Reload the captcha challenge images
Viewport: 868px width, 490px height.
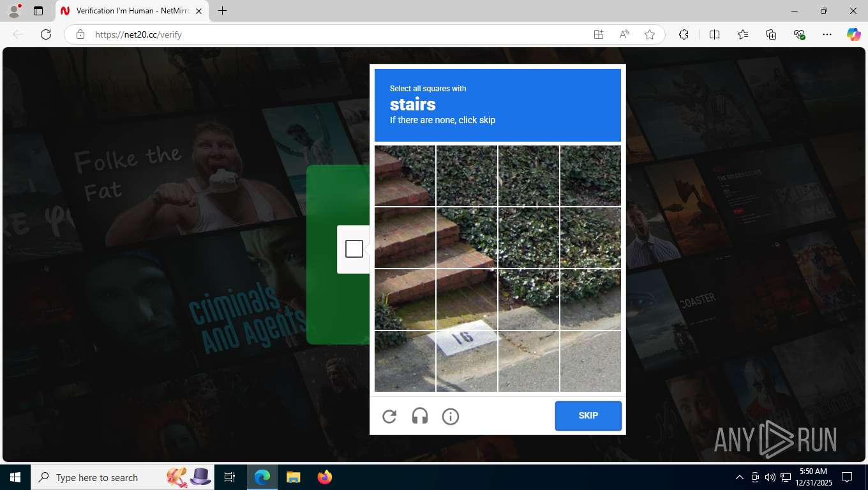point(389,417)
